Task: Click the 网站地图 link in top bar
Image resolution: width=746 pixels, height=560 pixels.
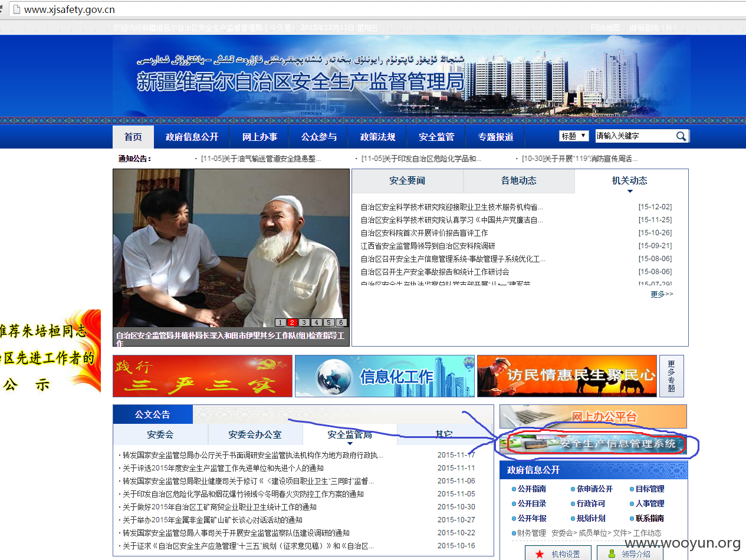Action: point(606,28)
